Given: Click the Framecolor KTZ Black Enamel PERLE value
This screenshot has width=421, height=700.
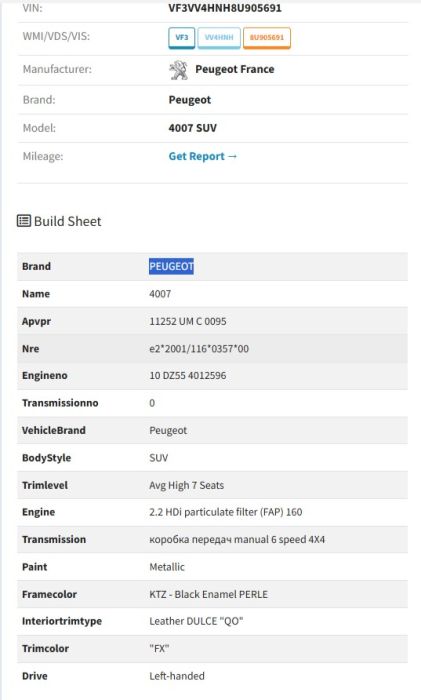Looking at the screenshot, I should tap(208, 594).
